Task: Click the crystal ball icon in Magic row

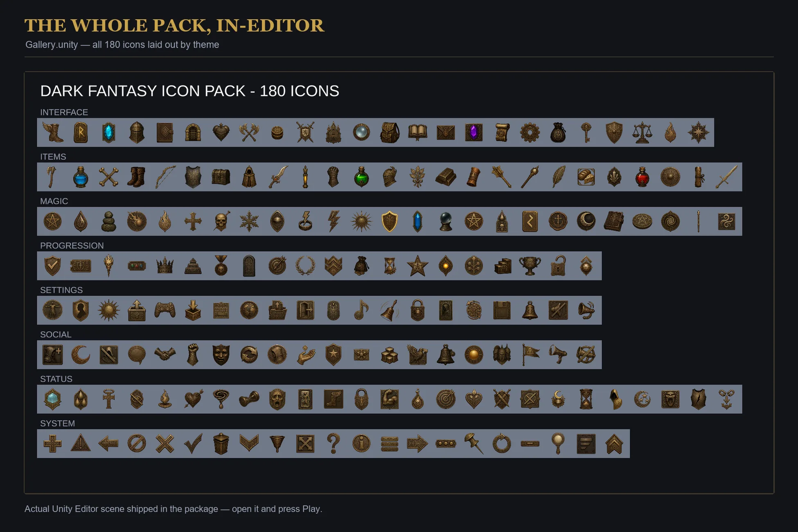Action: tap(446, 221)
